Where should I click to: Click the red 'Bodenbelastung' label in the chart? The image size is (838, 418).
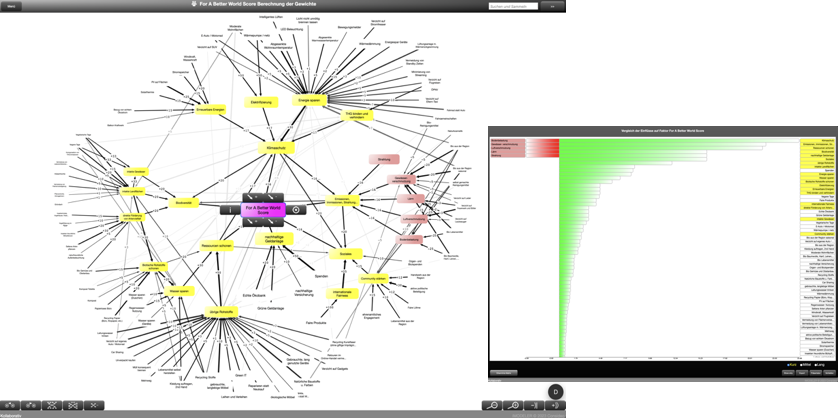tap(508, 141)
